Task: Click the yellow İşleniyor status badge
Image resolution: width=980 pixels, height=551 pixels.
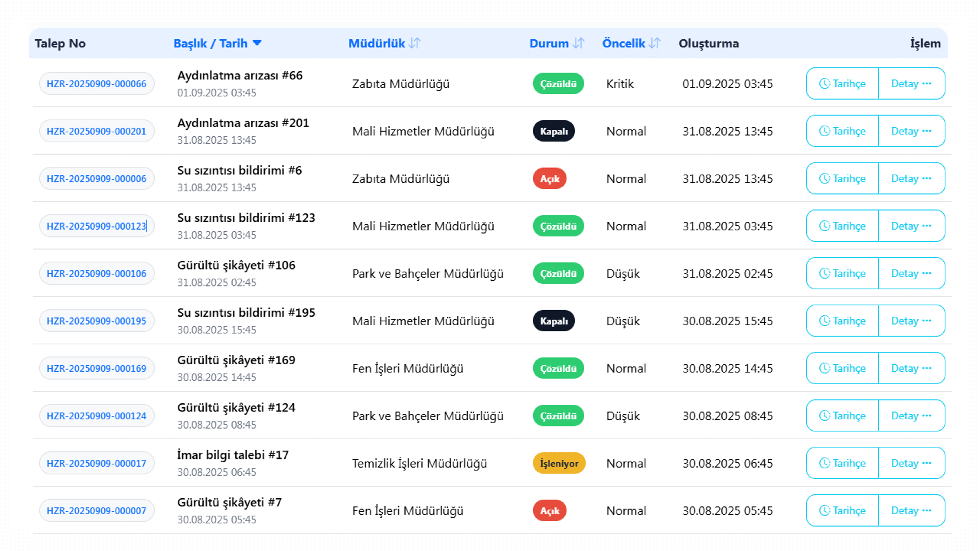Action: [558, 463]
